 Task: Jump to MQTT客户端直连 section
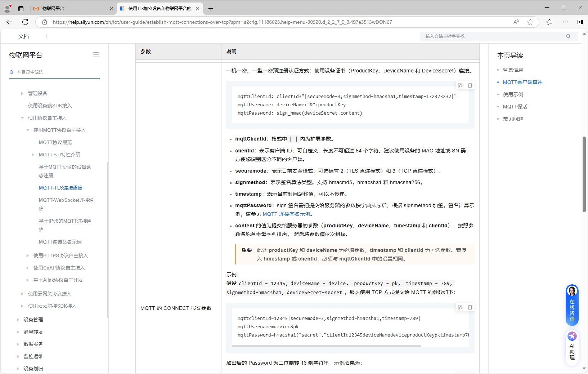point(523,82)
